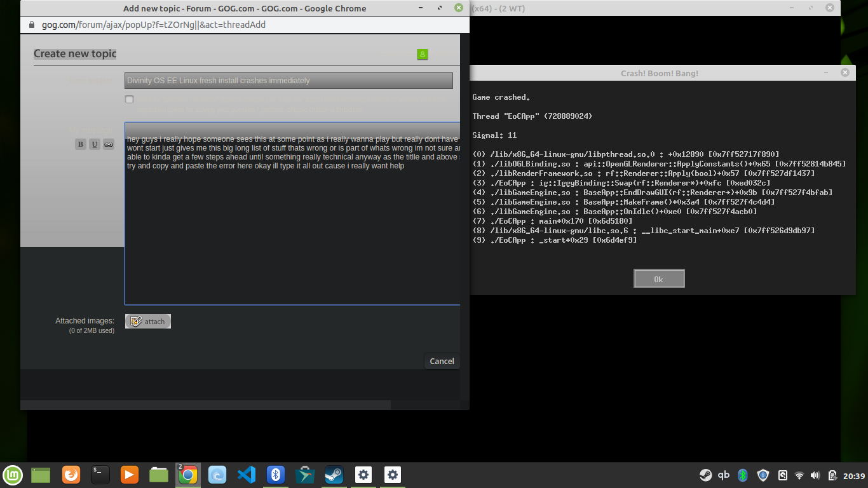
Task: Close the Chrome popup window
Action: coord(459,8)
